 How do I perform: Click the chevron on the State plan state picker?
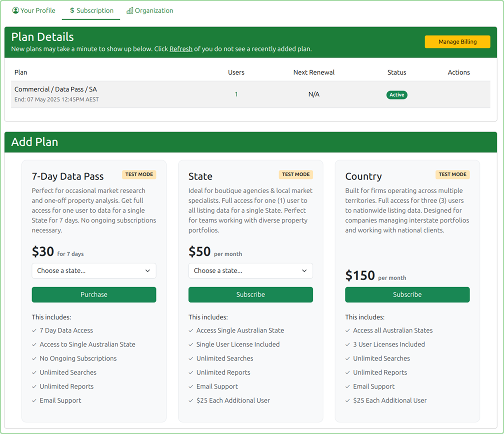click(x=304, y=271)
